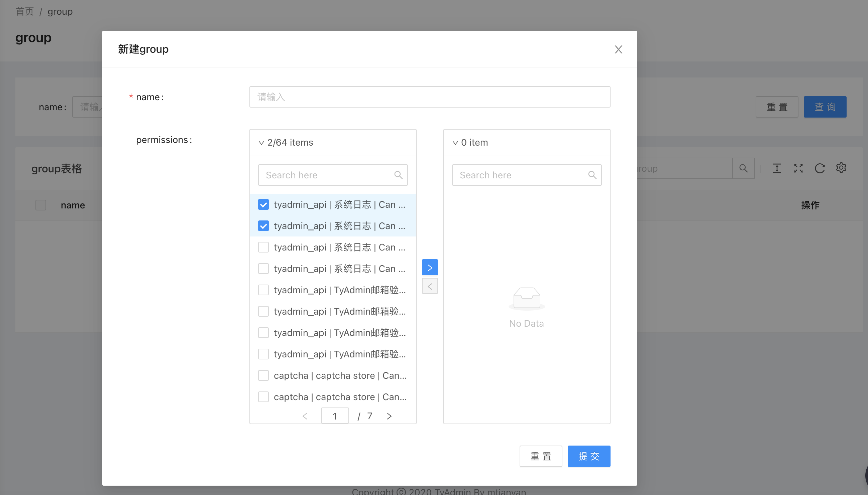Screen dimensions: 868x495
Task: Click the name input field in dialog
Action: pyautogui.click(x=429, y=97)
